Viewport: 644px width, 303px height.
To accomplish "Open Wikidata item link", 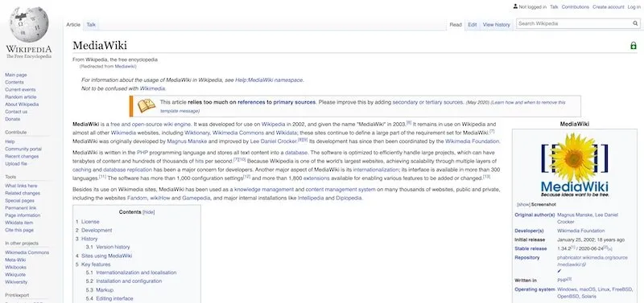I will click(x=19, y=223).
